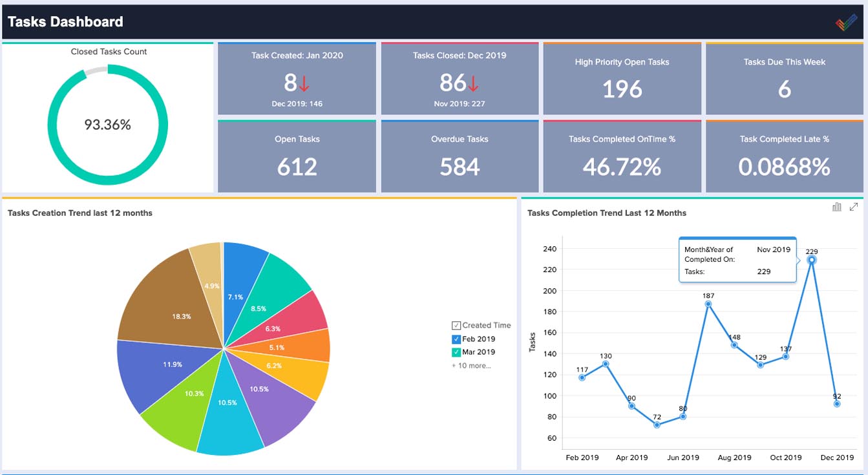The width and height of the screenshot is (868, 475).
Task: Select Task Completed Late % card
Action: tap(784, 156)
